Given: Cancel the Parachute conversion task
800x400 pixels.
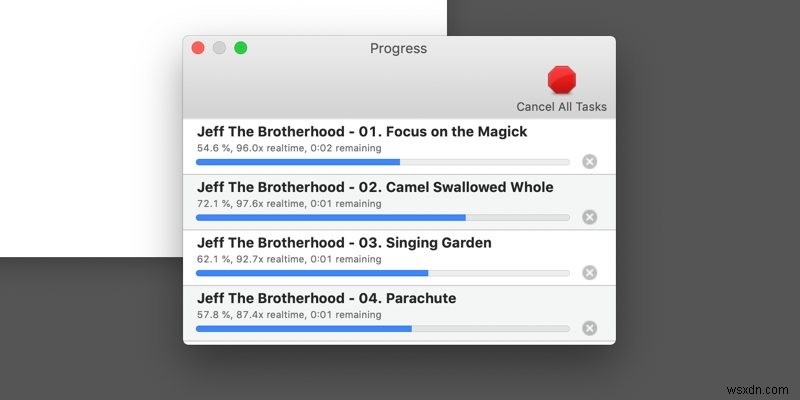Looking at the screenshot, I should click(589, 328).
